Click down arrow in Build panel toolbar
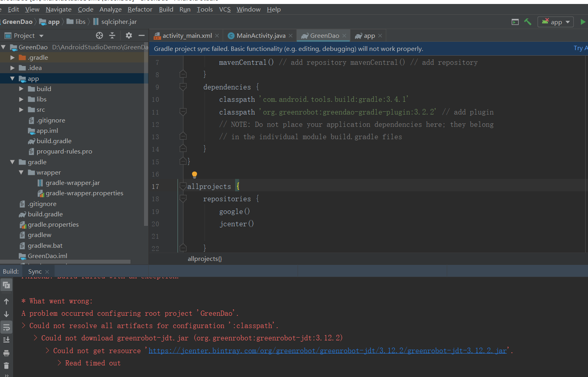Viewport: 588px width, 377px height. 6,314
